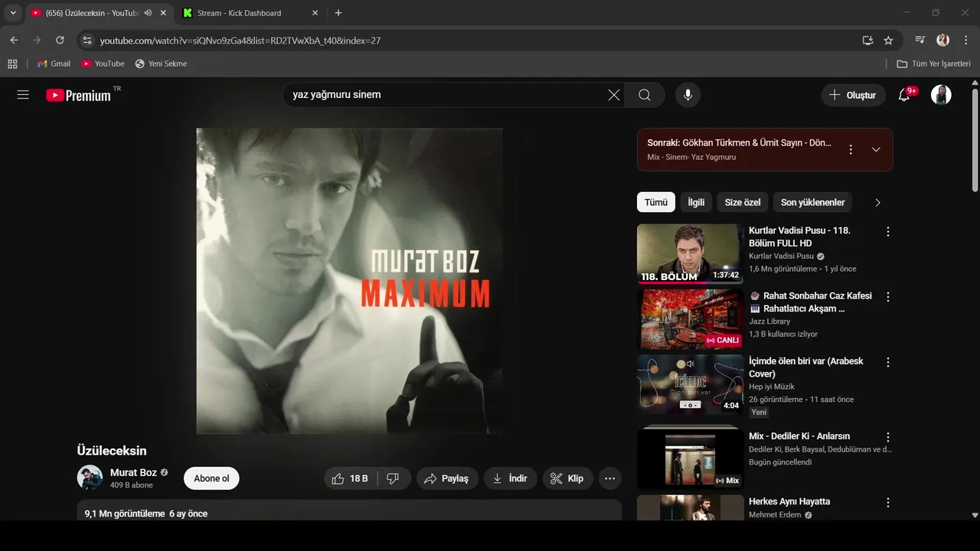Open Hep iyi Müzik channel name

(772, 386)
